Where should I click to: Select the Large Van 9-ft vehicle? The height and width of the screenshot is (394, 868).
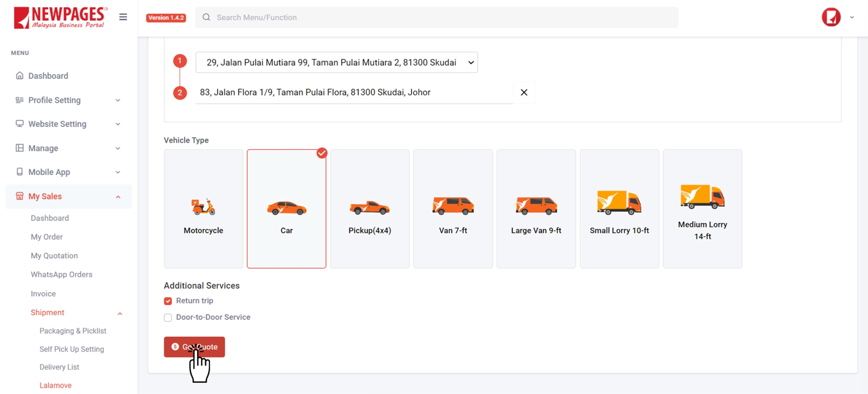(536, 209)
